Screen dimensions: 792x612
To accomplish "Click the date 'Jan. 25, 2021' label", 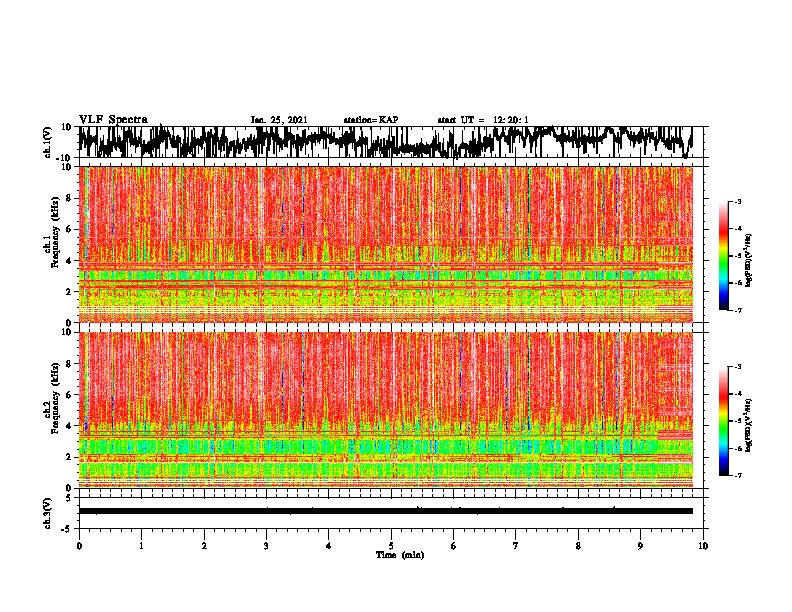I will tap(279, 120).
